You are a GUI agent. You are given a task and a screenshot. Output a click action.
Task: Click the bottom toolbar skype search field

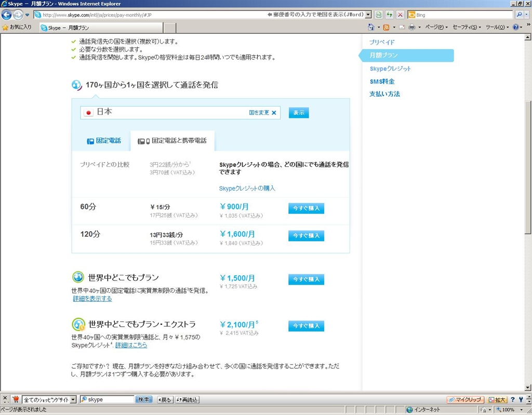[x=110, y=399]
